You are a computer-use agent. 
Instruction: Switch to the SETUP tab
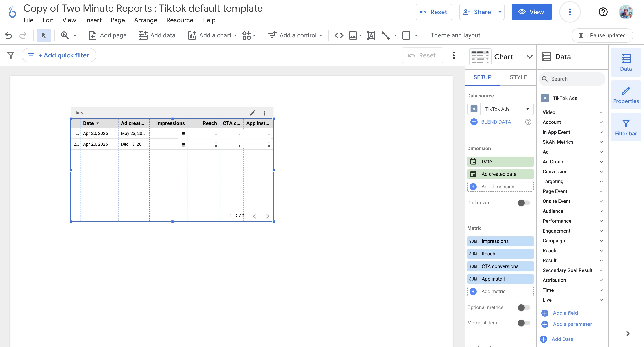pos(483,77)
